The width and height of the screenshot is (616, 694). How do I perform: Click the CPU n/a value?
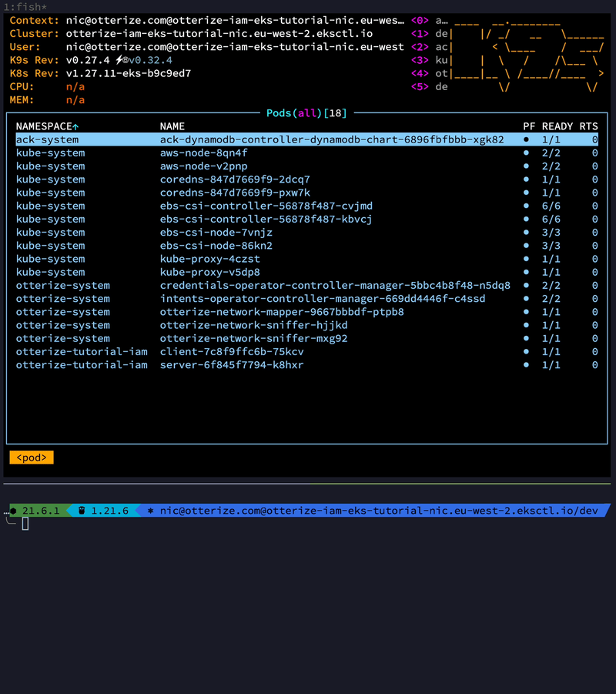75,87
